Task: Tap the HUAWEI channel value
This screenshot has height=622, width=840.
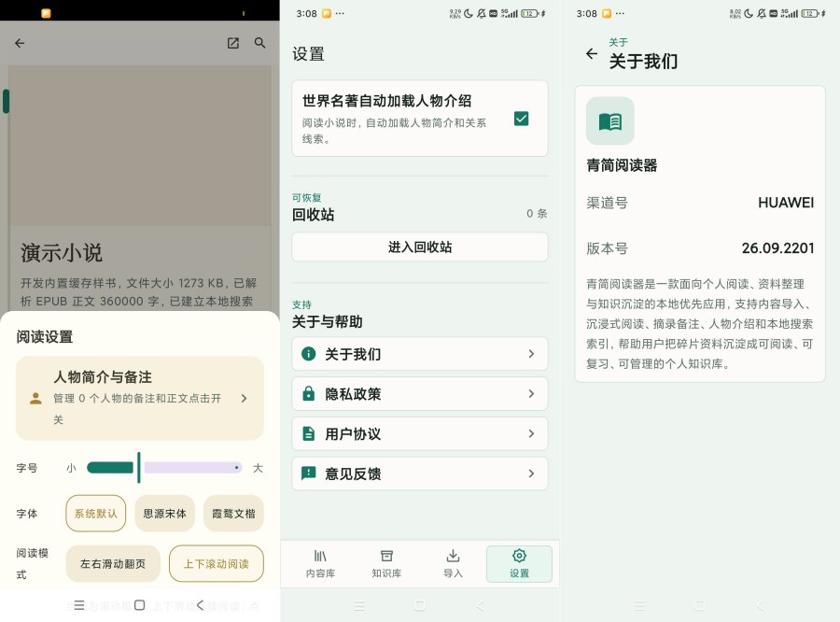Action: [x=786, y=203]
